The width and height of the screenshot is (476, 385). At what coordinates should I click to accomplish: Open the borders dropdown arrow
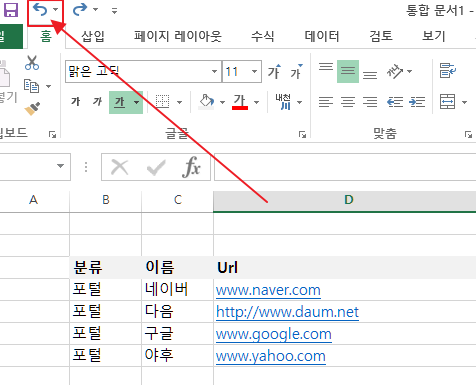pos(179,102)
